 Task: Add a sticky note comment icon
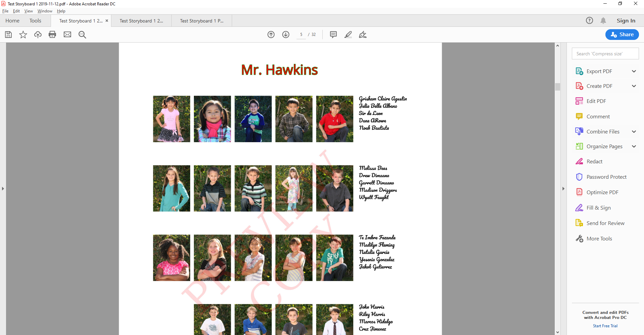(333, 35)
